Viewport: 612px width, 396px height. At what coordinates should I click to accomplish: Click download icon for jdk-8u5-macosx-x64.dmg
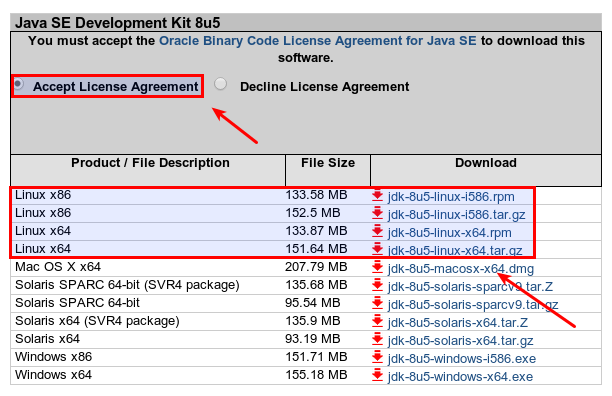[x=377, y=267]
